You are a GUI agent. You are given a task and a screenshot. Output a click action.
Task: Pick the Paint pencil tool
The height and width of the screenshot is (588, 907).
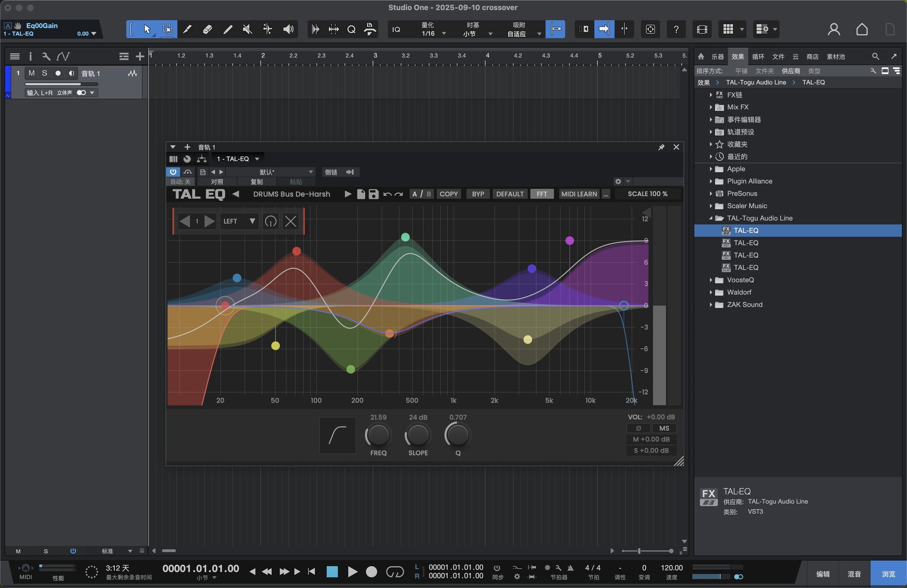tap(228, 29)
